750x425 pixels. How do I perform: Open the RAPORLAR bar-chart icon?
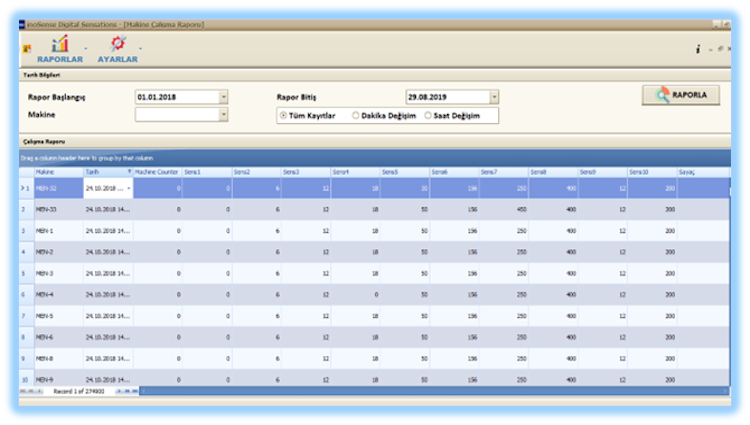pyautogui.click(x=60, y=44)
